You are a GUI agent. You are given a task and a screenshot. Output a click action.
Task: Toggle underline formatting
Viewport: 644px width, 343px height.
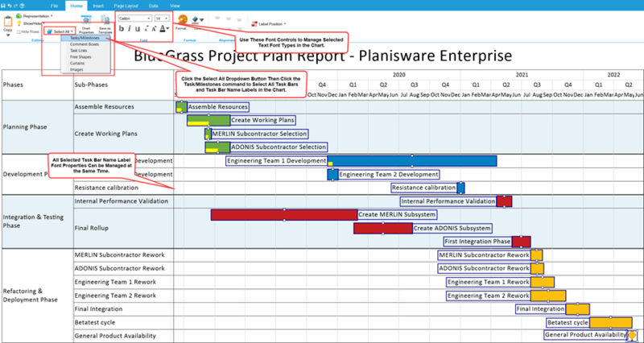[x=138, y=29]
